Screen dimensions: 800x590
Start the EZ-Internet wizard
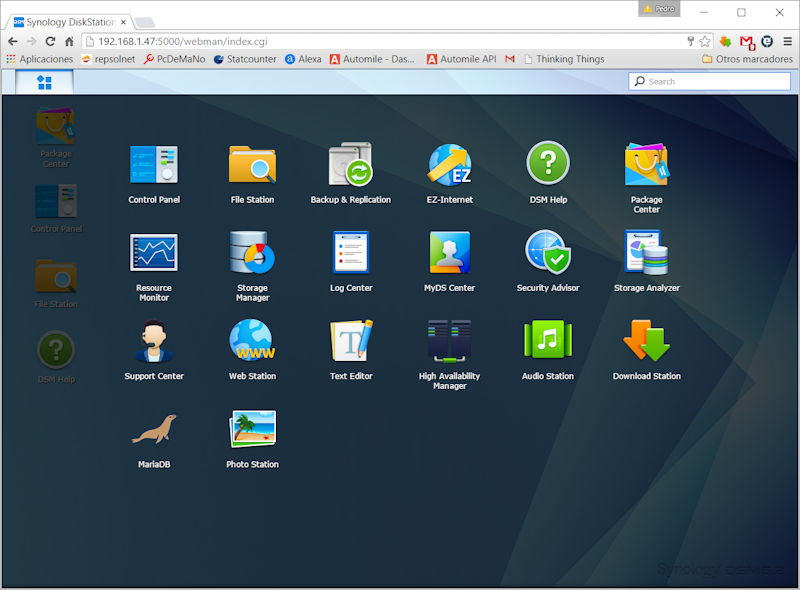[x=449, y=174]
